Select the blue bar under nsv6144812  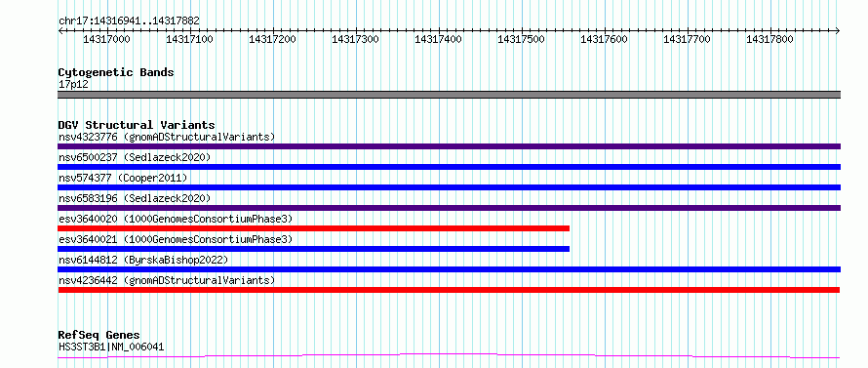449,269
